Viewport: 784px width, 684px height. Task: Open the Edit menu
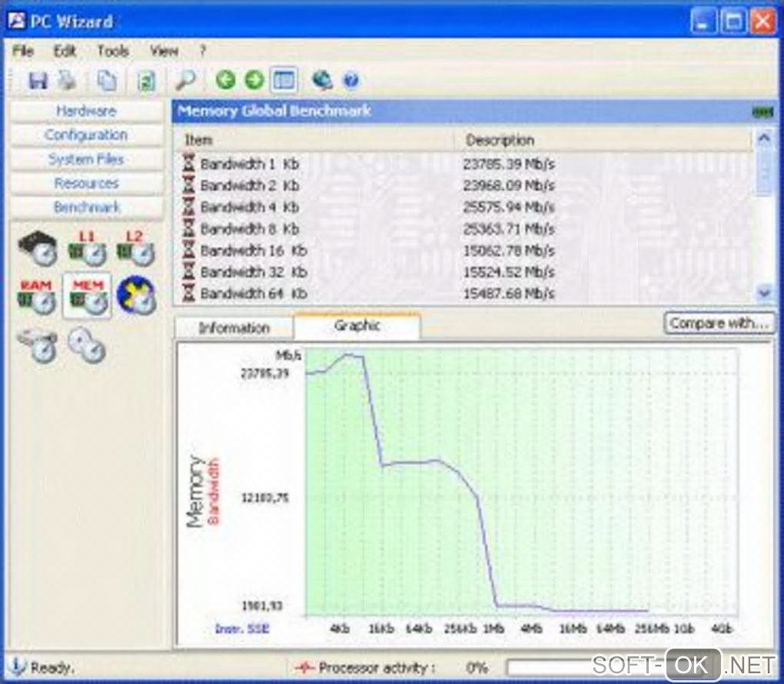tap(65, 51)
